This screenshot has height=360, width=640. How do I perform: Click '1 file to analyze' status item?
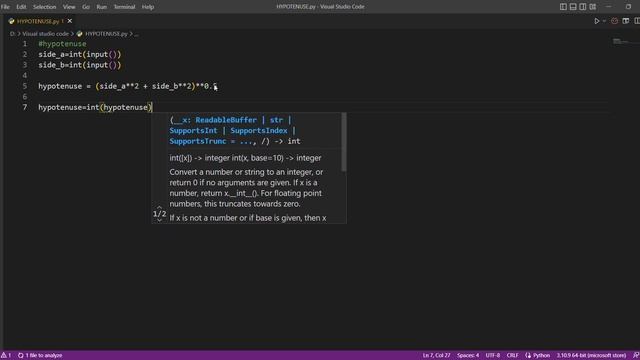(x=40, y=355)
